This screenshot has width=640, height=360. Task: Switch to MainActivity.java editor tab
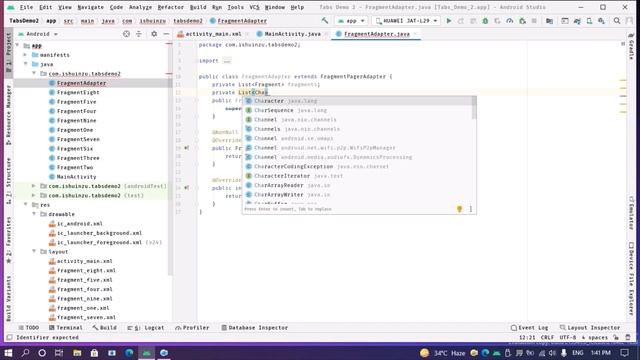(292, 34)
